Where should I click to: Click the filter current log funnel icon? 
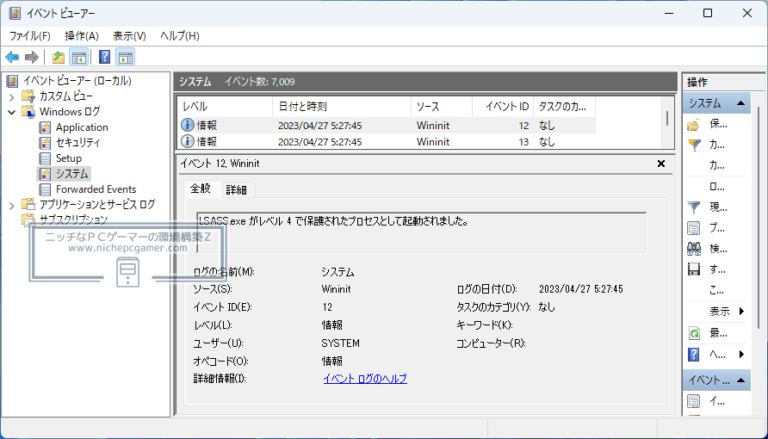[693, 206]
